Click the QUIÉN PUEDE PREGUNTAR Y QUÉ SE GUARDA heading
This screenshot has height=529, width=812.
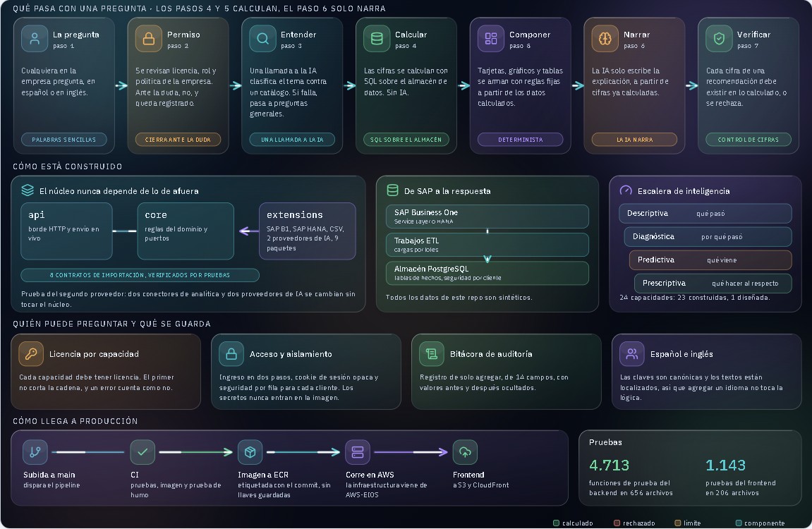(112, 324)
